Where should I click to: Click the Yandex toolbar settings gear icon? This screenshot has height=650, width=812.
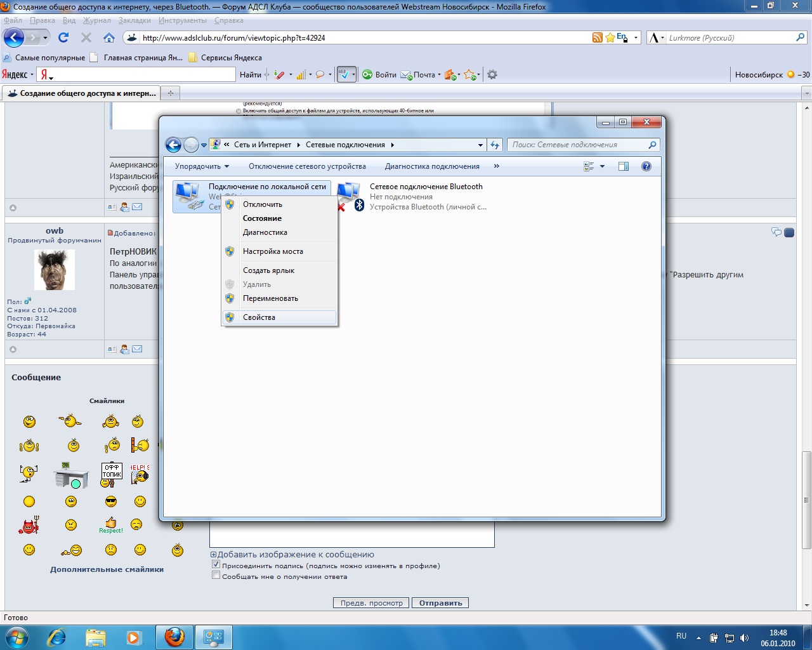(x=492, y=75)
